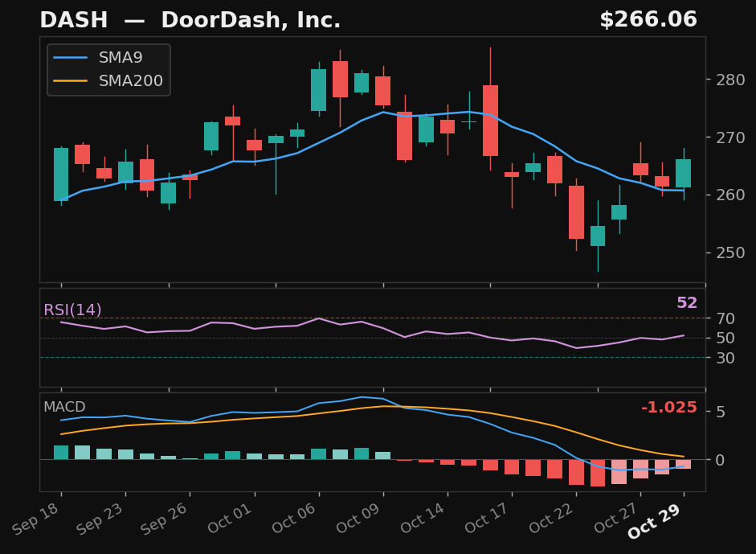Click the Sep 18 date label
The width and height of the screenshot is (756, 554).
[x=35, y=519]
